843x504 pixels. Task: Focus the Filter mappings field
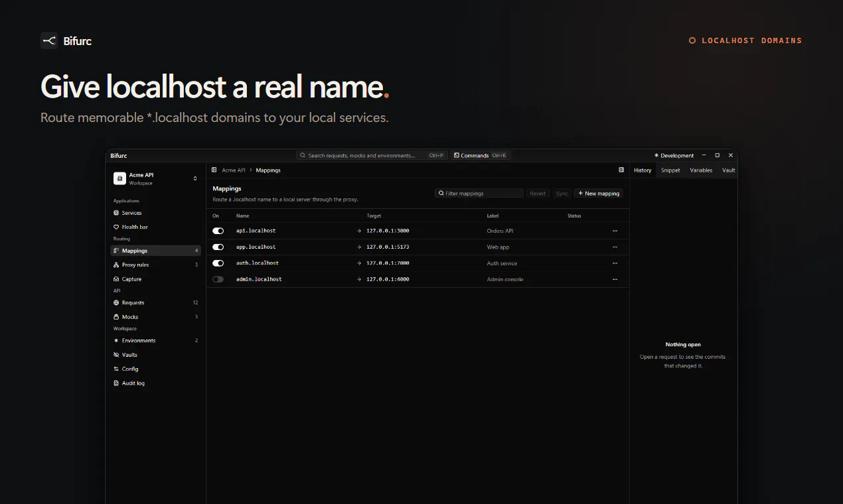(x=479, y=194)
